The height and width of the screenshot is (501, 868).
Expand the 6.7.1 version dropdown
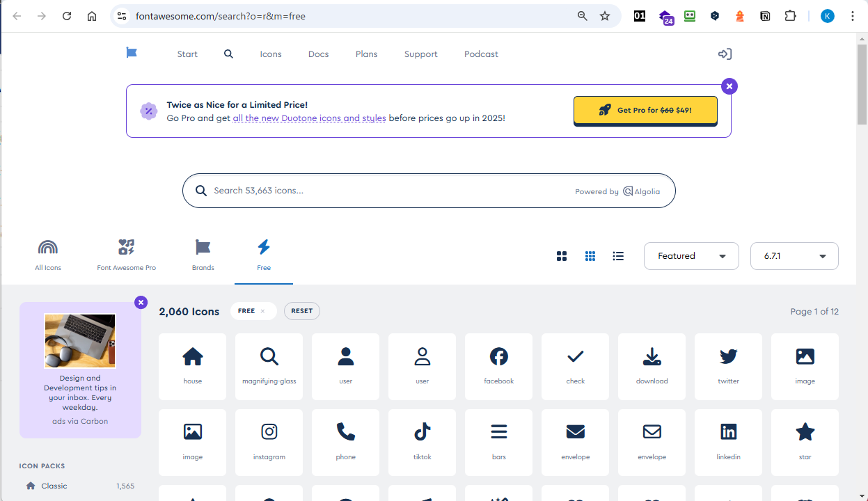[x=794, y=256]
